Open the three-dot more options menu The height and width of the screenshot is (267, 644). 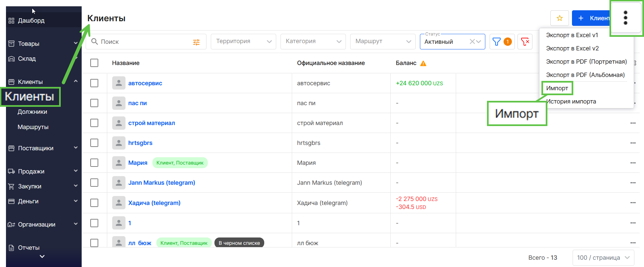625,18
